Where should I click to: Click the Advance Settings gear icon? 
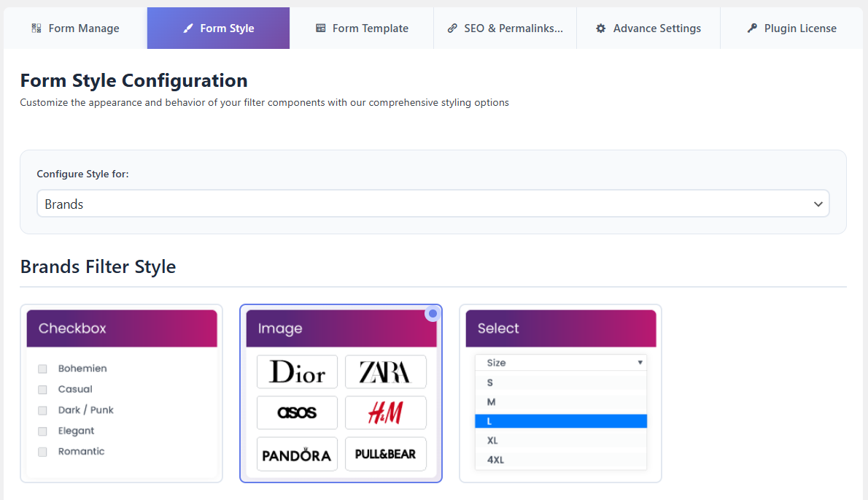[600, 28]
